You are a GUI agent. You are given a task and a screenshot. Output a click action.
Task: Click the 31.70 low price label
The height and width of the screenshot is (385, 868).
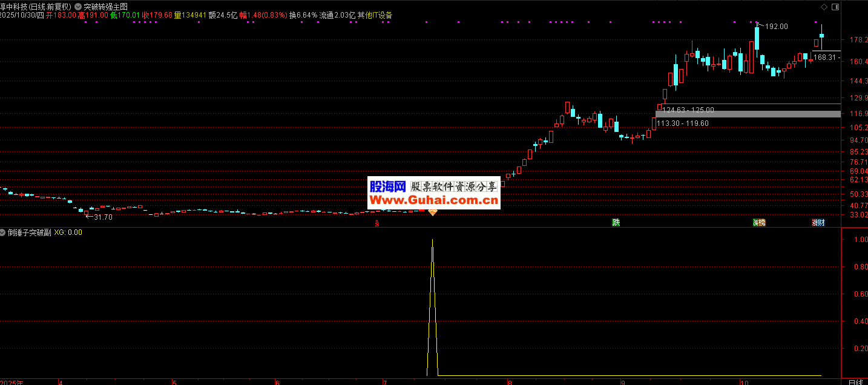click(x=102, y=217)
